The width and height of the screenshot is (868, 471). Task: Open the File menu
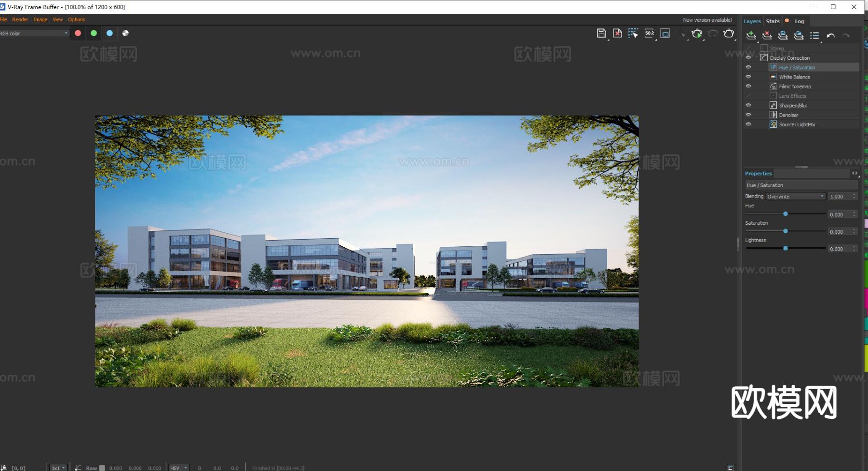click(3, 20)
